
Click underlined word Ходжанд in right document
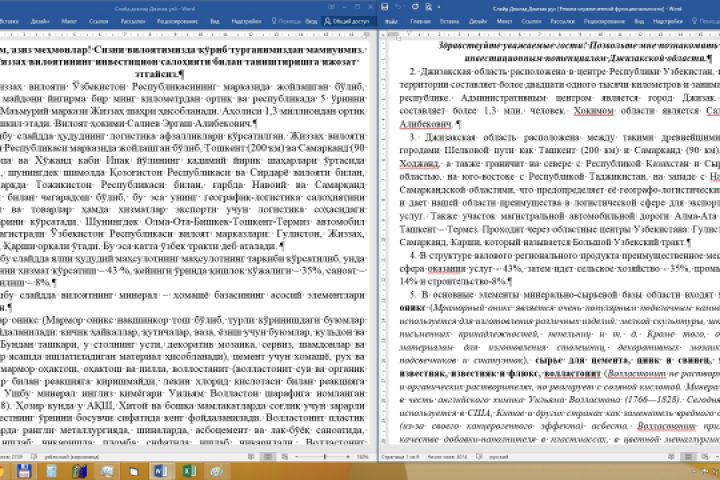(x=419, y=164)
